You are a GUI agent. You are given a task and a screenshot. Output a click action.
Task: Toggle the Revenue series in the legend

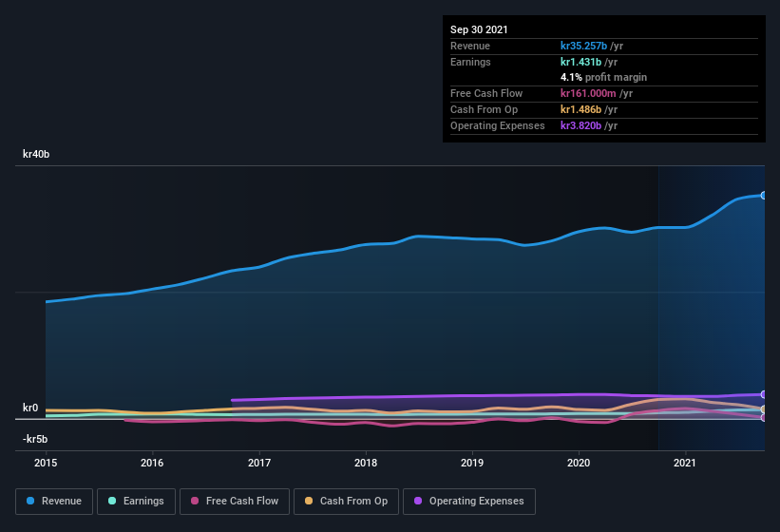coord(54,502)
